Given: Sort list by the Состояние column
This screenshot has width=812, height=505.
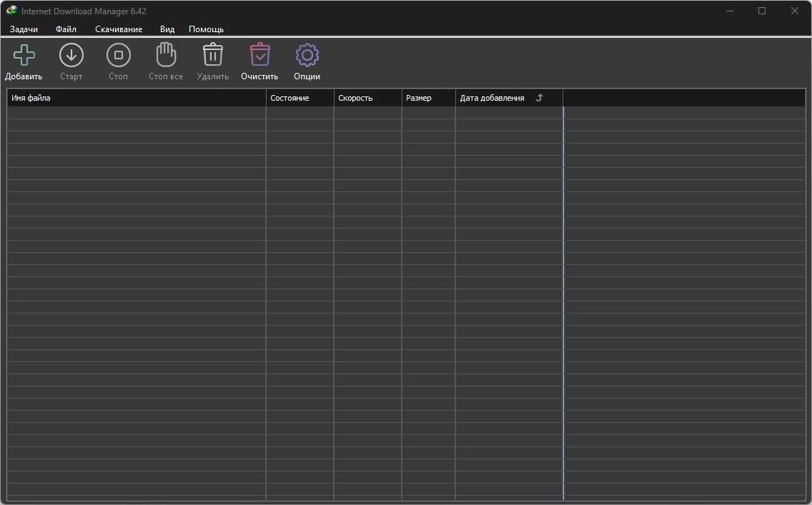Looking at the screenshot, I should [x=299, y=98].
